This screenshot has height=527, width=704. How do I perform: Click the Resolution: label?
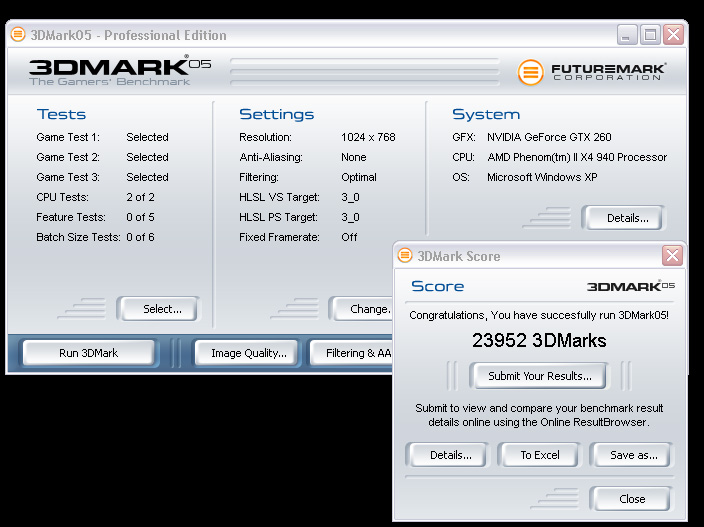coord(265,137)
